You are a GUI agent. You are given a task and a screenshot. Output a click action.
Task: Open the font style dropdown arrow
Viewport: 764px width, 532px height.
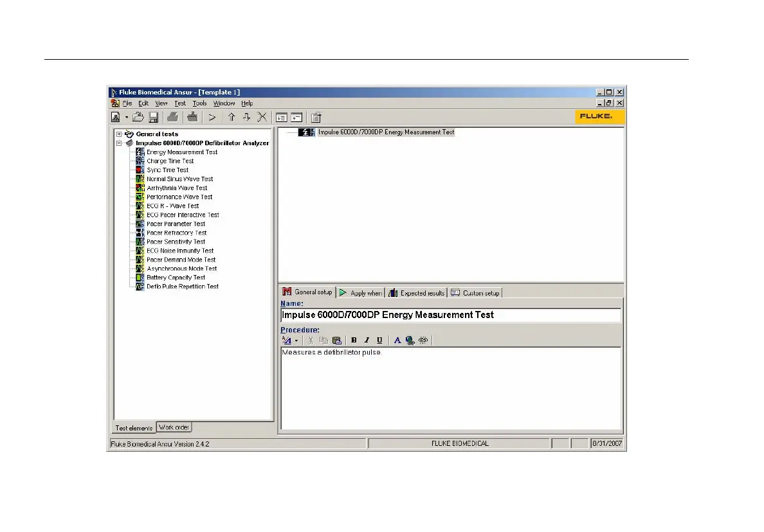tap(296, 341)
